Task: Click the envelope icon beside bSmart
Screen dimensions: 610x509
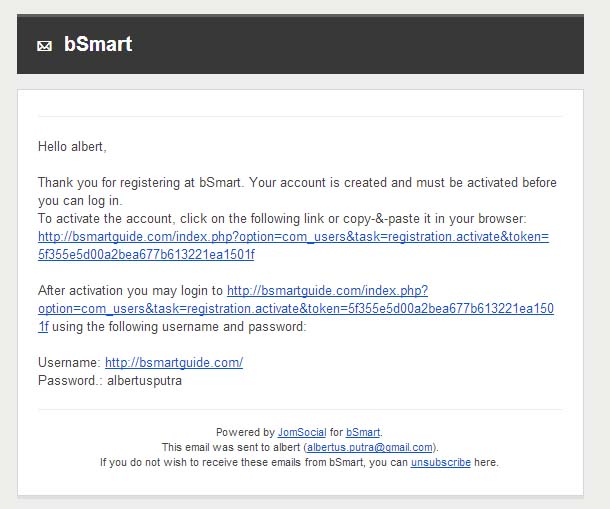Action: tap(44, 46)
